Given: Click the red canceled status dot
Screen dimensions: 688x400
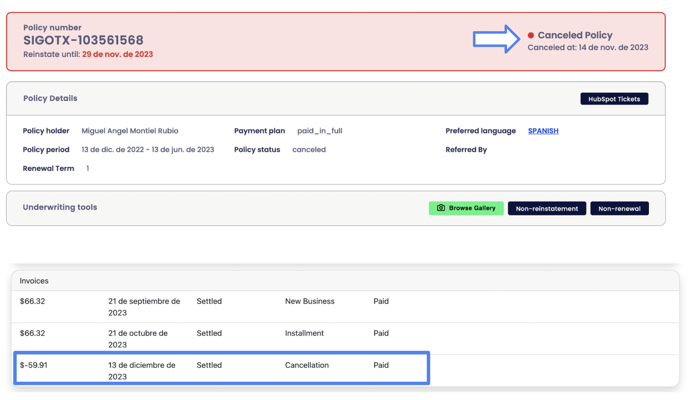Looking at the screenshot, I should pyautogui.click(x=531, y=35).
